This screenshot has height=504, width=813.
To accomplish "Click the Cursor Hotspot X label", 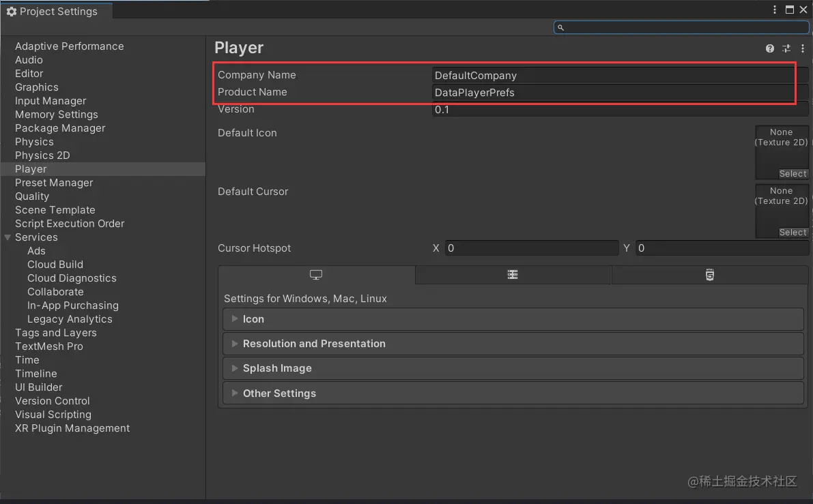I will [x=436, y=248].
